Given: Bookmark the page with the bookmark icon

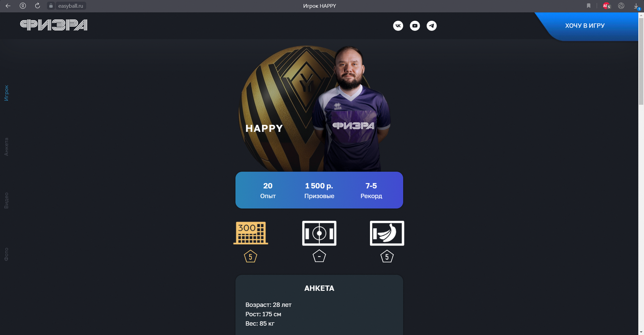Looking at the screenshot, I should coord(589,6).
